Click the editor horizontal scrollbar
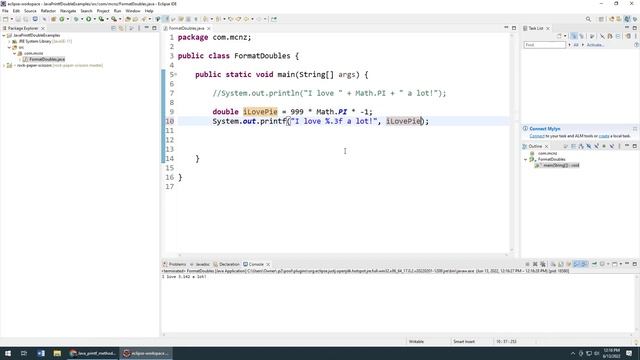This screenshot has height=360, width=640. (342, 255)
